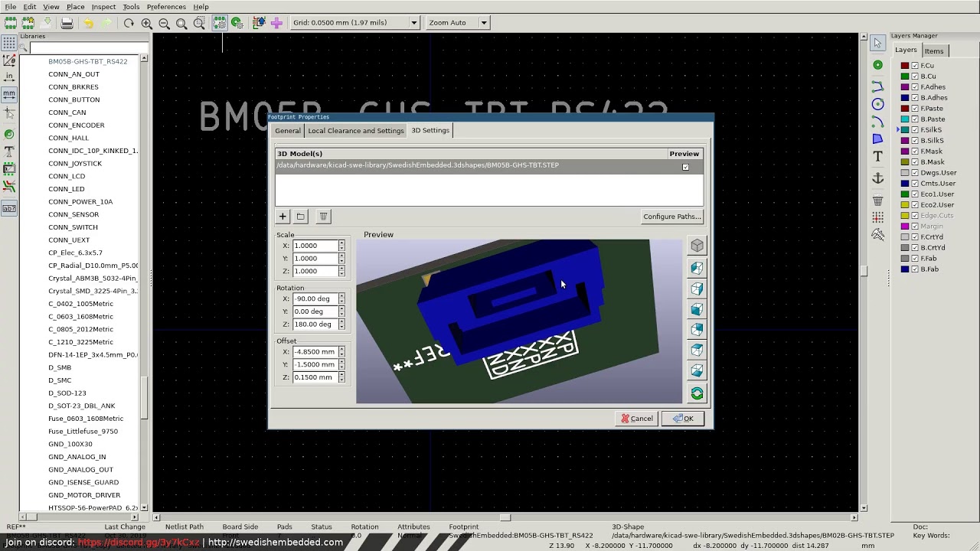Click the Undo arrow icon
Viewport: 980px width, 551px height.
pos(88,23)
